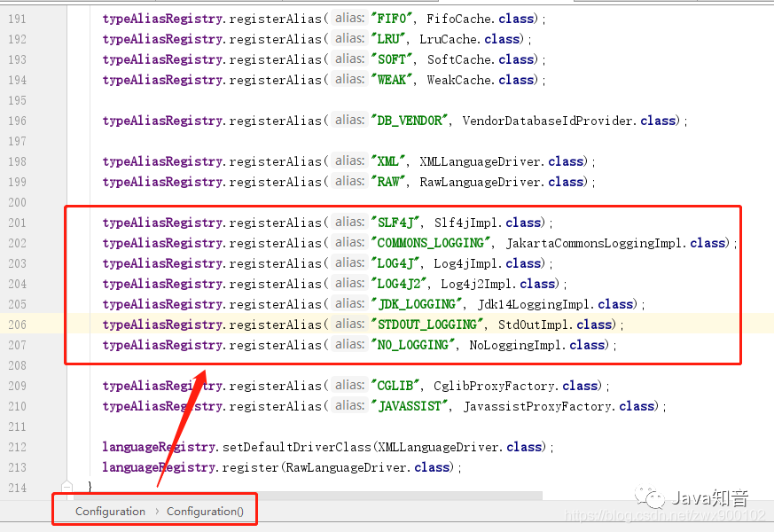Viewport: 774px width, 532px height.
Task: Click NoLoggingImpl class reference
Action: [x=515, y=344]
